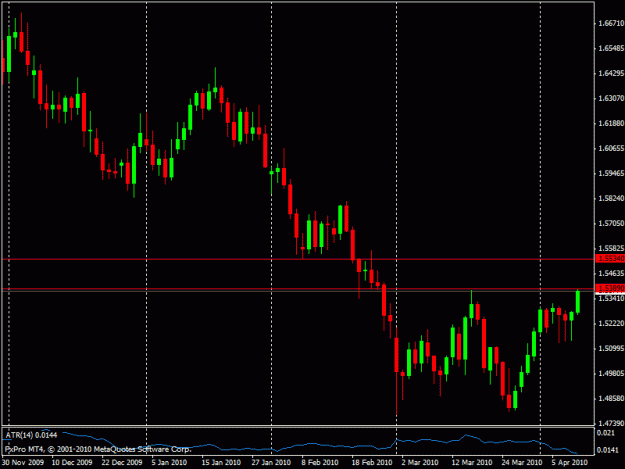Click the 1.55825 price axis label

click(x=611, y=248)
